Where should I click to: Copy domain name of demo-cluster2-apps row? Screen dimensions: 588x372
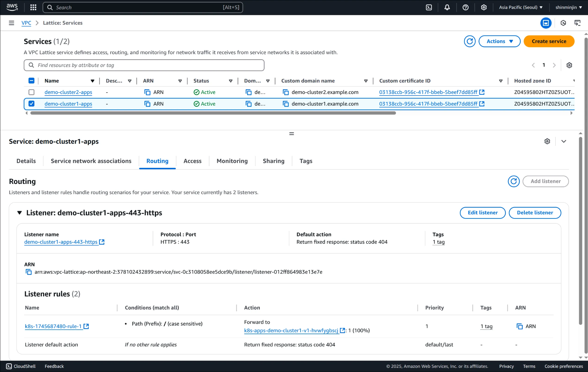(249, 92)
